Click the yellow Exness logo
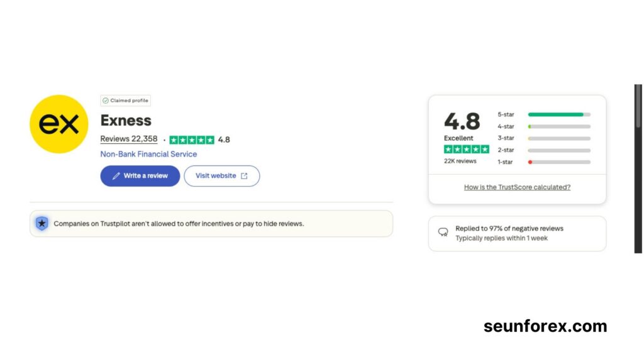 point(59,124)
